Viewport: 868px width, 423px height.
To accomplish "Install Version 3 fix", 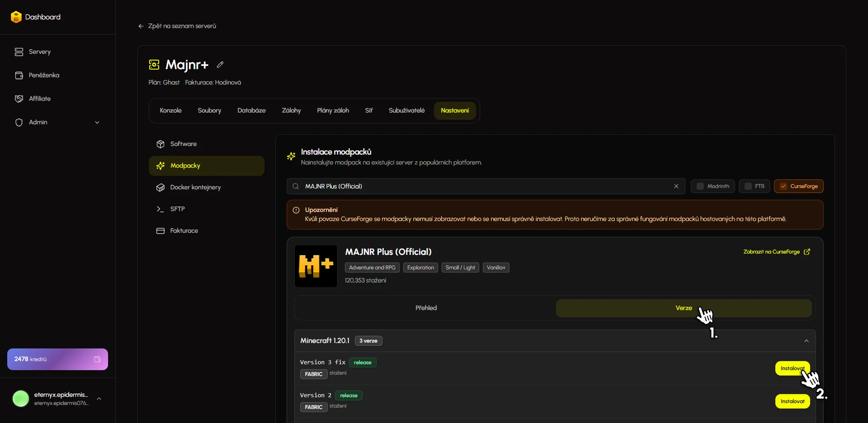I will pyautogui.click(x=793, y=368).
